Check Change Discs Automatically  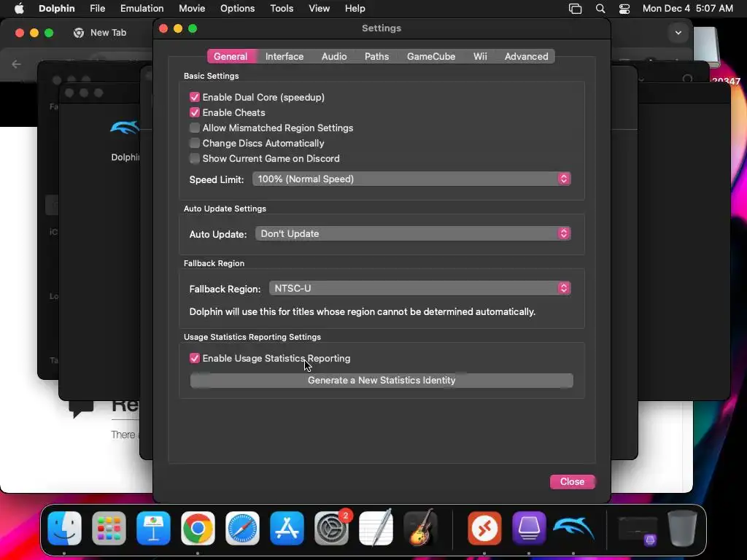point(194,143)
